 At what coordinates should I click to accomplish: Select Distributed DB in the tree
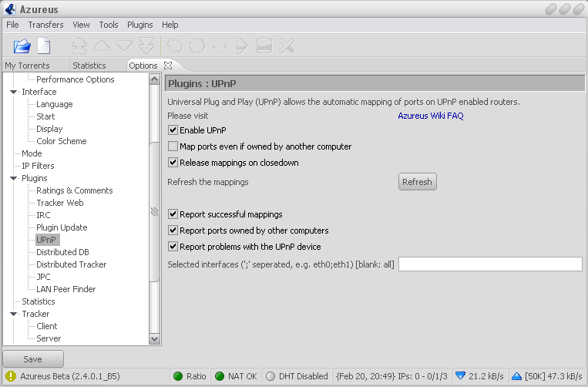(x=62, y=252)
